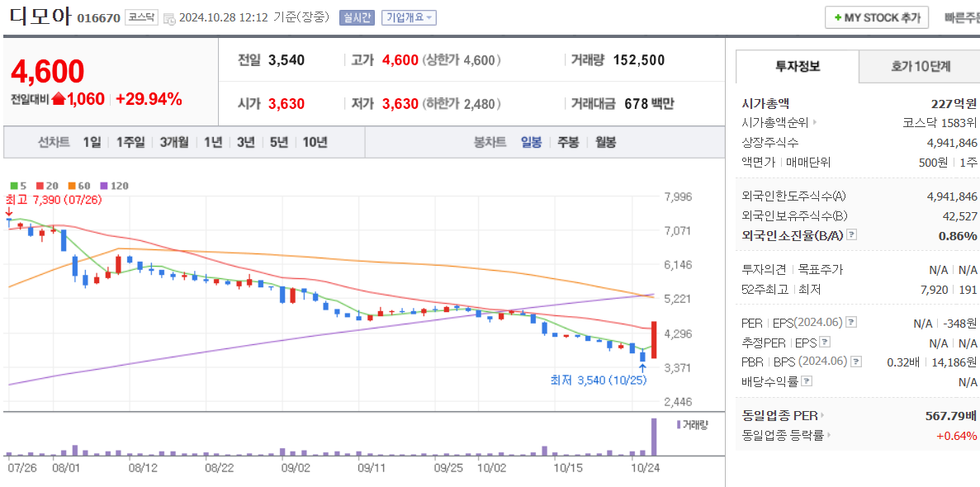Click the current price 4,600
This screenshot has width=980, height=487.
(x=48, y=72)
